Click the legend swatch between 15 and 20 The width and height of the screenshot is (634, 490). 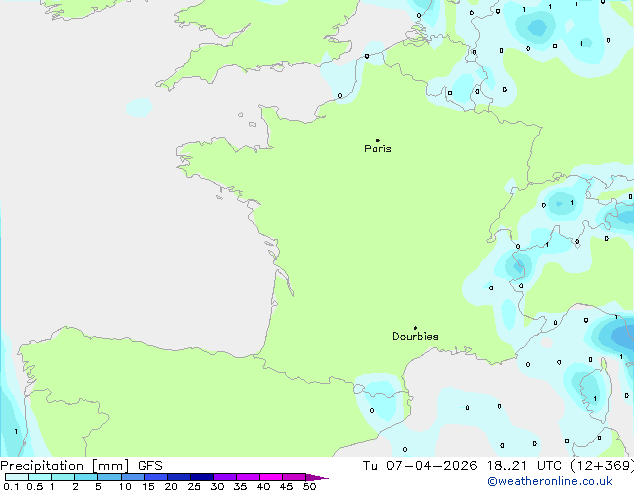pyautogui.click(x=156, y=477)
